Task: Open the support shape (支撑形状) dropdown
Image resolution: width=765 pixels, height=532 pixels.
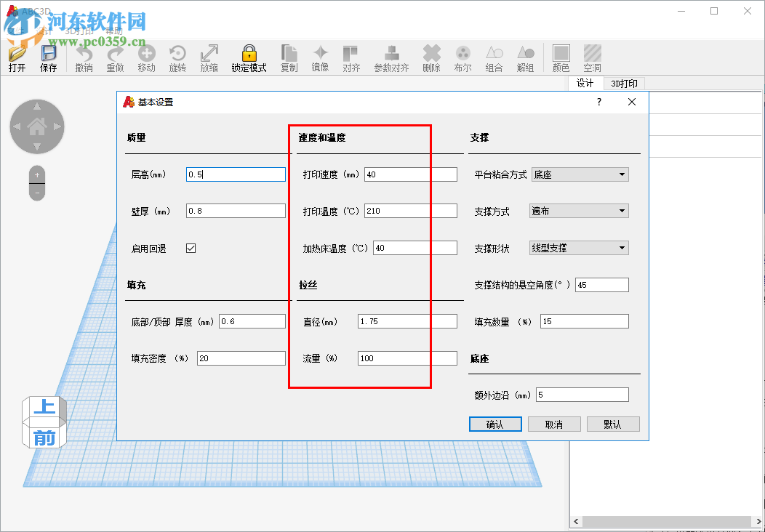Action: (x=579, y=249)
